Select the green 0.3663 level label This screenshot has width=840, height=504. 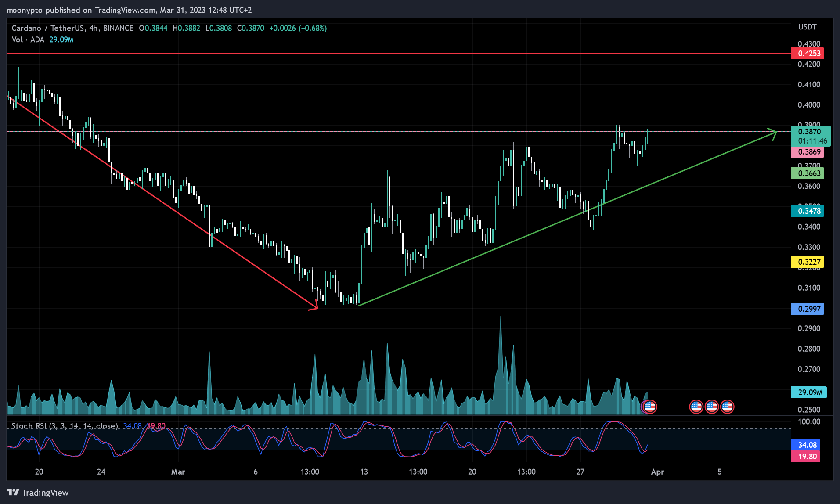click(x=808, y=173)
